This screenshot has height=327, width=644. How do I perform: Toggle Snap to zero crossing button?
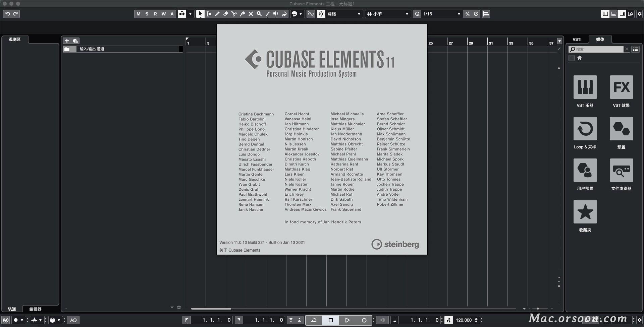tap(311, 14)
